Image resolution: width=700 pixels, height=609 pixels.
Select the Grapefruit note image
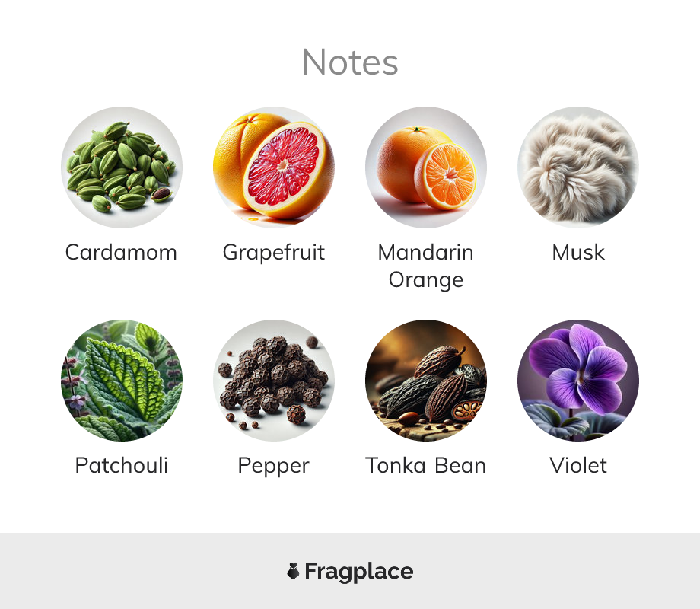[x=274, y=167]
